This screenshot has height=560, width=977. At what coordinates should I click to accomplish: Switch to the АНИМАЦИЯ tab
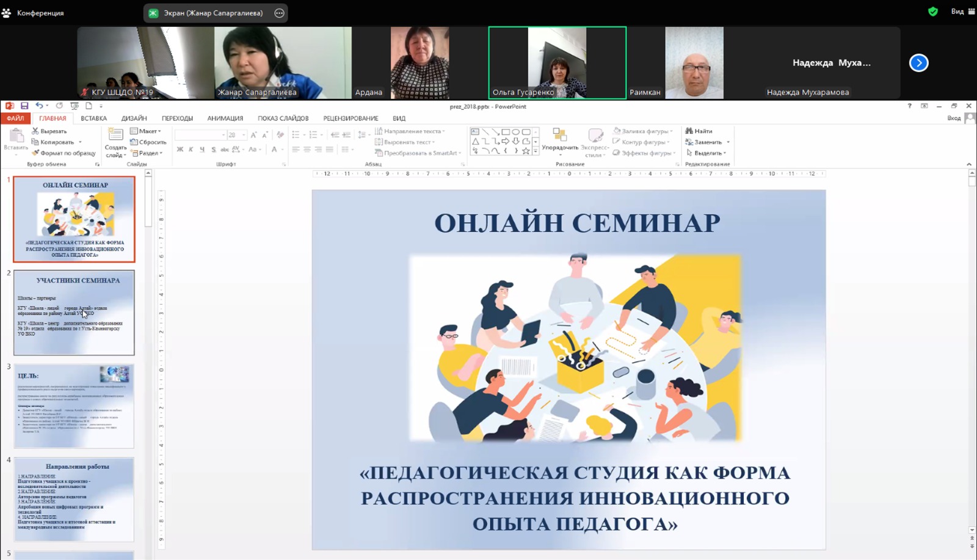click(x=225, y=118)
